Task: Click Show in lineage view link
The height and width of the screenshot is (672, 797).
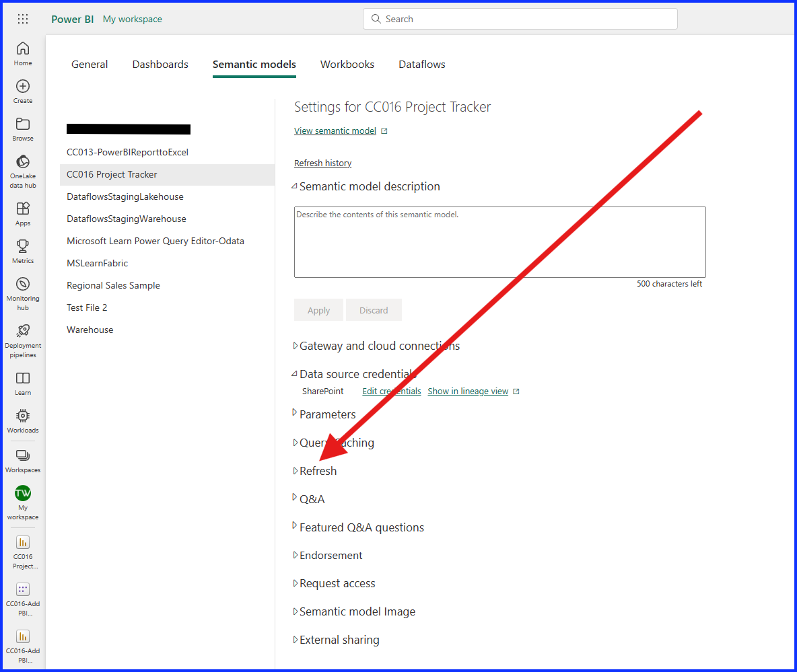Action: (468, 391)
